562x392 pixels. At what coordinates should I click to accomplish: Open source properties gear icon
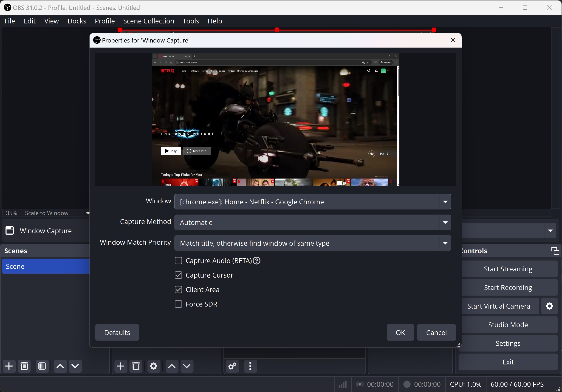click(x=154, y=366)
